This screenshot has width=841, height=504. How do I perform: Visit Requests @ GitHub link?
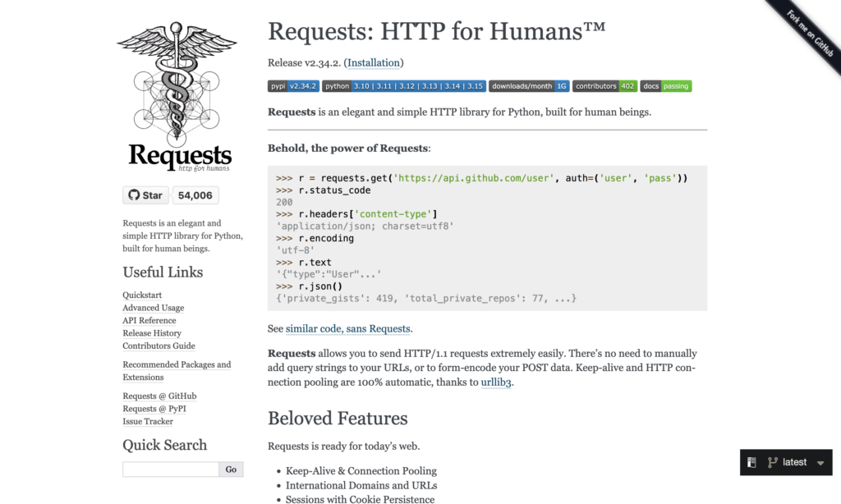pos(159,396)
